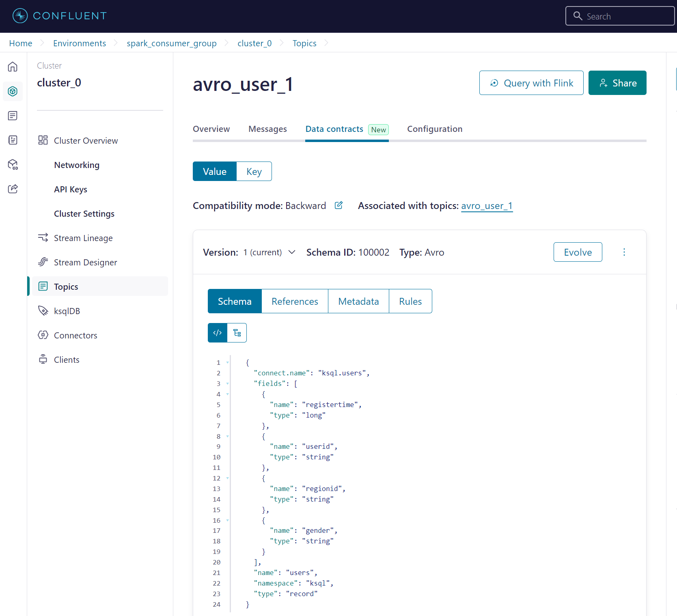677x616 pixels.
Task: Open Stream Designer in sidebar
Action: 85,262
